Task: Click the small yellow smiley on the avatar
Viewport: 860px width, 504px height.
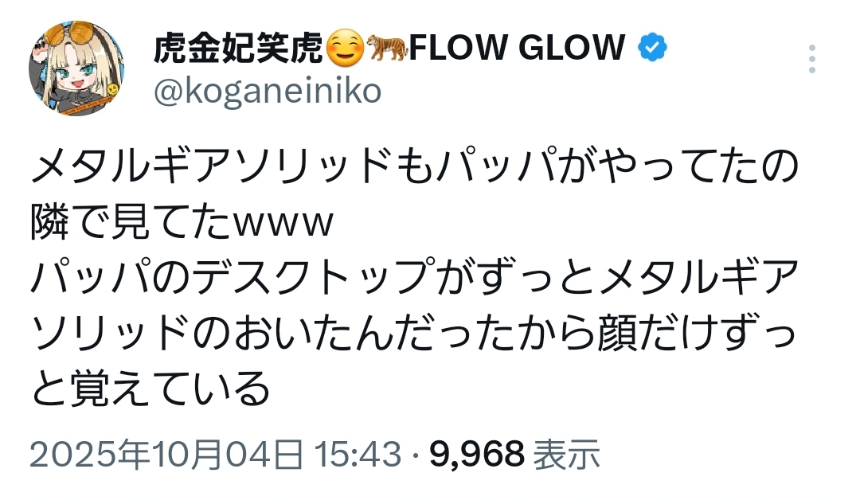Action: [x=114, y=88]
